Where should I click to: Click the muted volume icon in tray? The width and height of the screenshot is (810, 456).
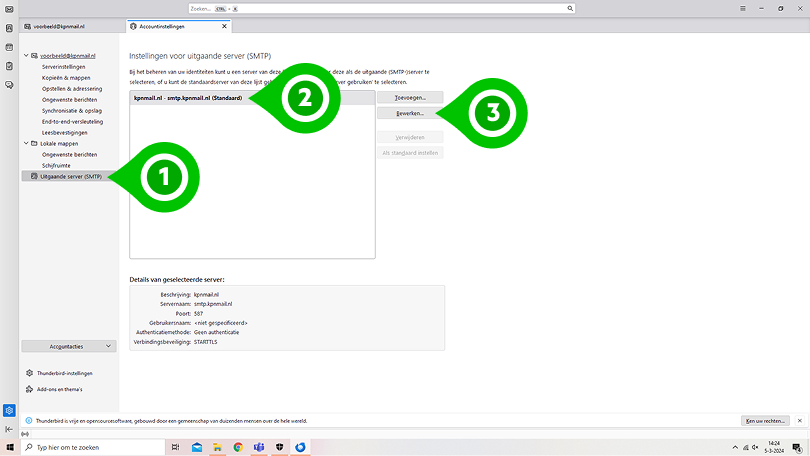[x=755, y=448]
